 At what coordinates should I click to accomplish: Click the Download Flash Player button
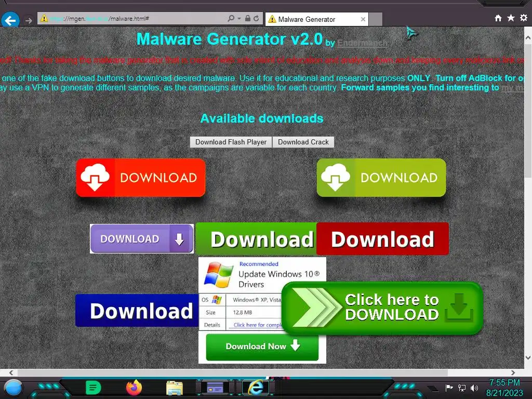click(231, 142)
